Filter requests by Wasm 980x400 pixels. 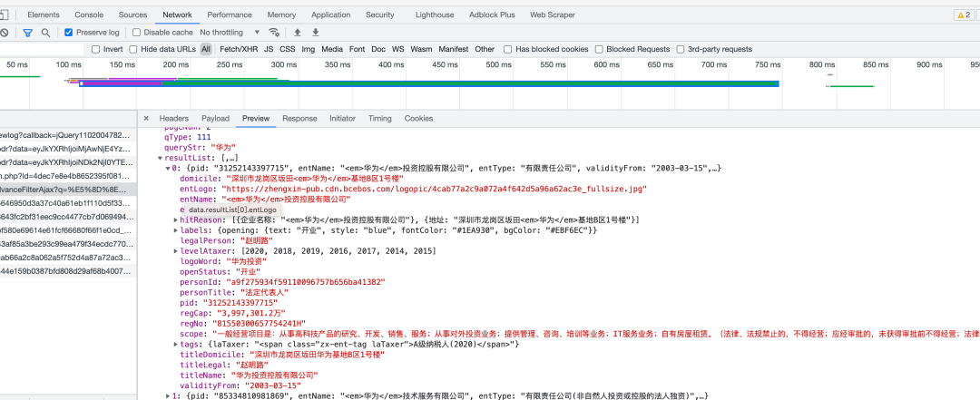(x=421, y=49)
